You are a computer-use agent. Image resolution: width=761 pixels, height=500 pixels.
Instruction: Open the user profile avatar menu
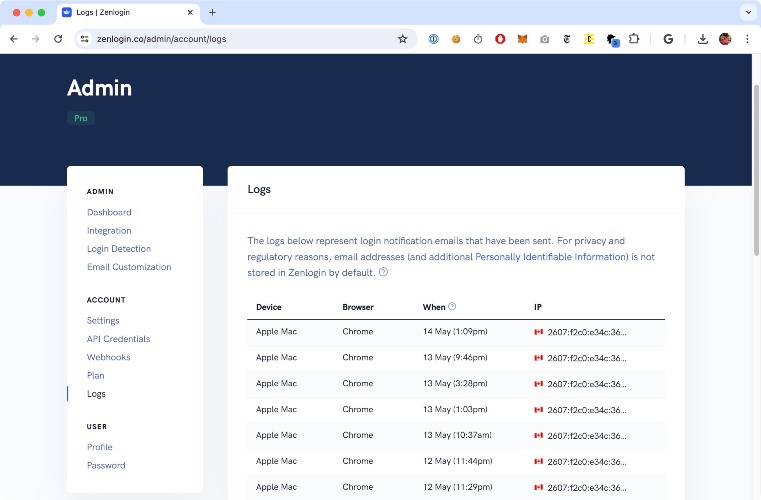tap(725, 39)
